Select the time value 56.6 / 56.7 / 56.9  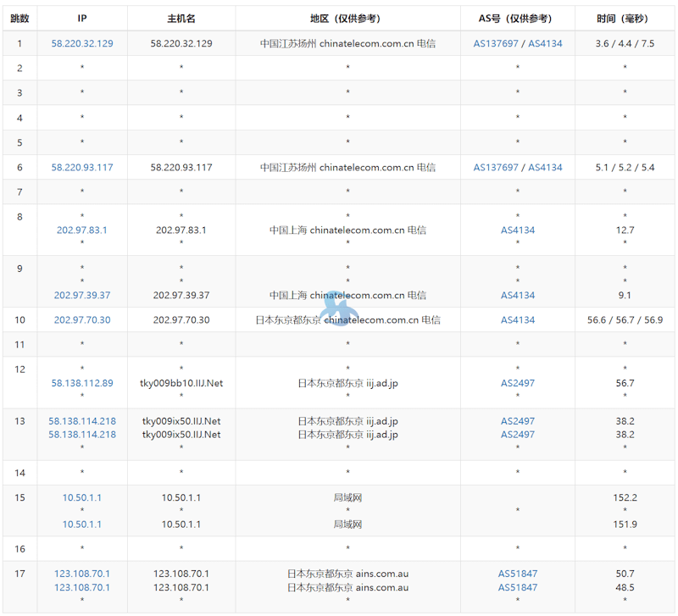(x=625, y=320)
